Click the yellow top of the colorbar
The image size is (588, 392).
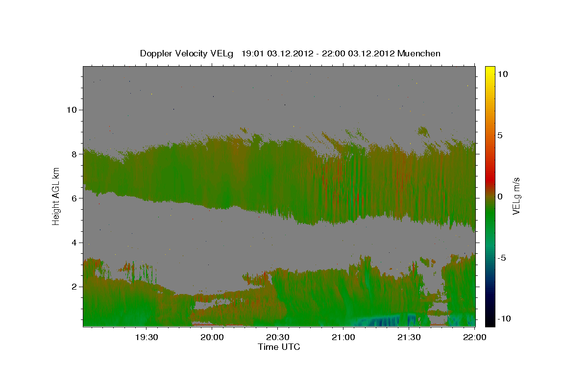pos(490,71)
